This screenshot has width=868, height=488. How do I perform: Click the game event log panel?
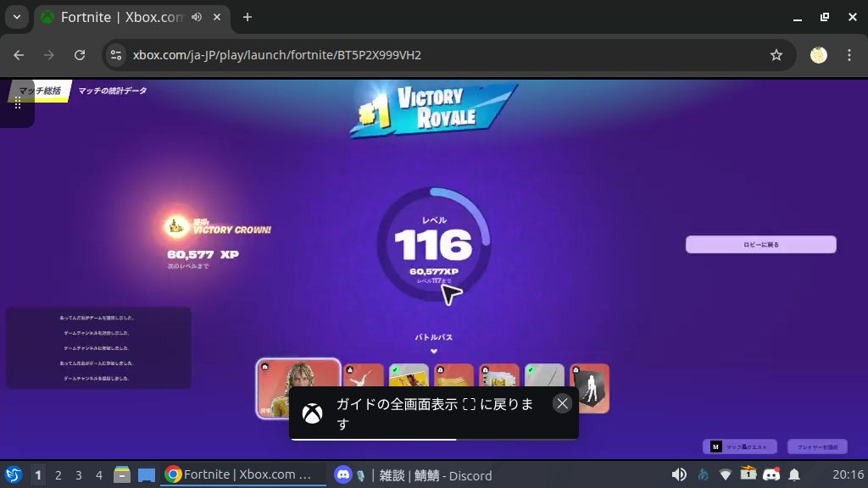pos(98,348)
